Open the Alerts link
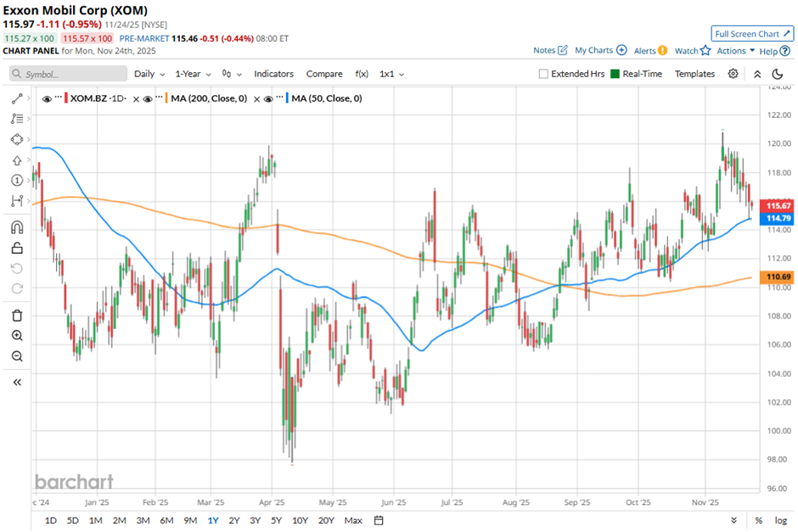The width and height of the screenshot is (798, 532). pos(650,51)
